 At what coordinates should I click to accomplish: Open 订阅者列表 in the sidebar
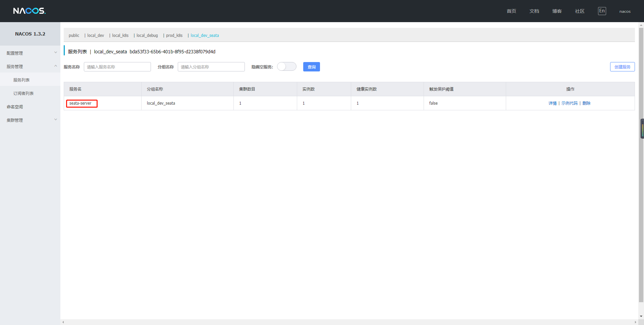[23, 93]
